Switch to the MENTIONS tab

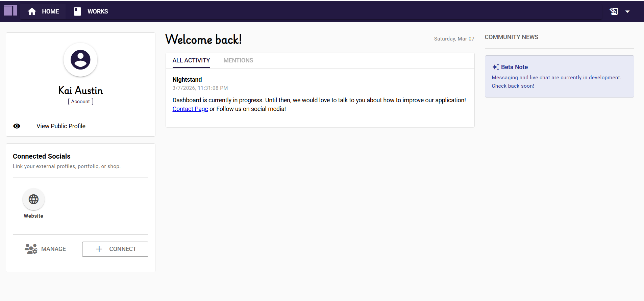238,60
